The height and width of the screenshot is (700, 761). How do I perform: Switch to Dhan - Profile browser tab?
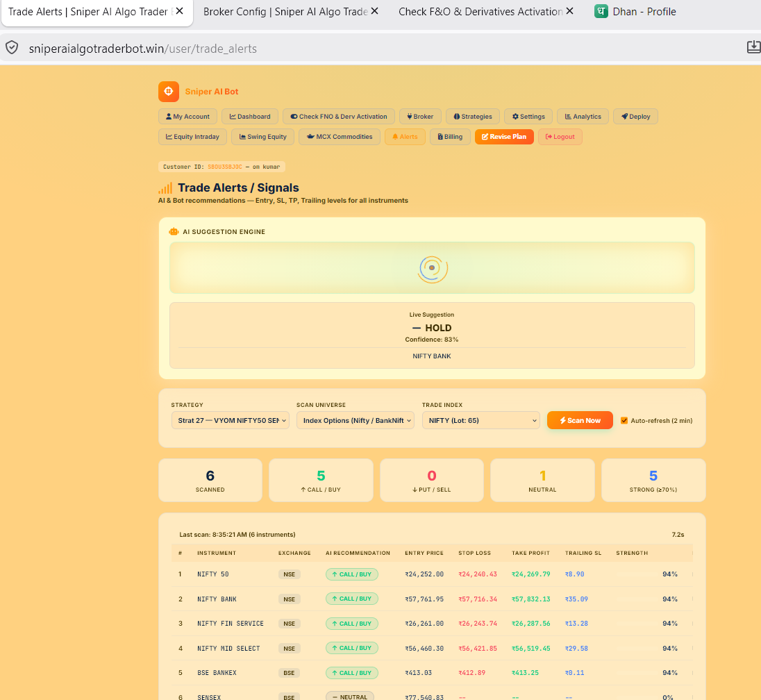(644, 12)
